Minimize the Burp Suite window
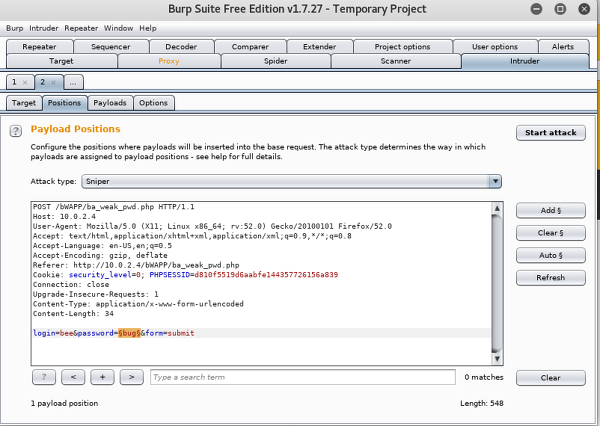Viewport: 600px width, 426px height. click(536, 9)
